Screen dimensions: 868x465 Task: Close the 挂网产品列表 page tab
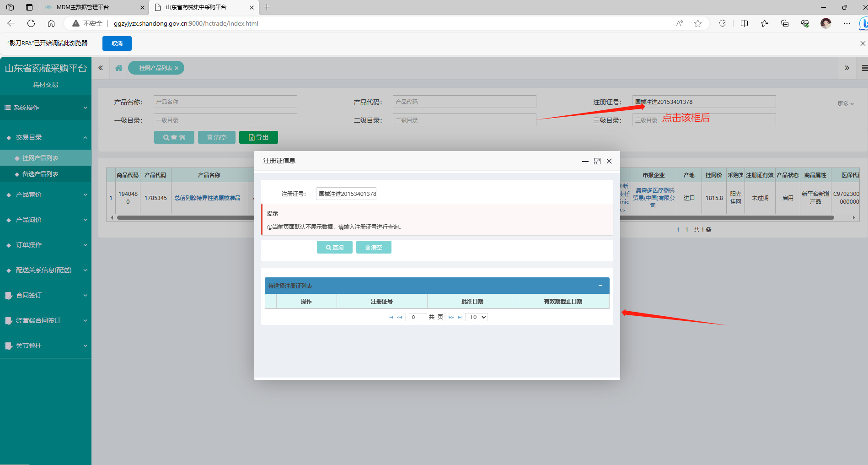click(x=177, y=68)
